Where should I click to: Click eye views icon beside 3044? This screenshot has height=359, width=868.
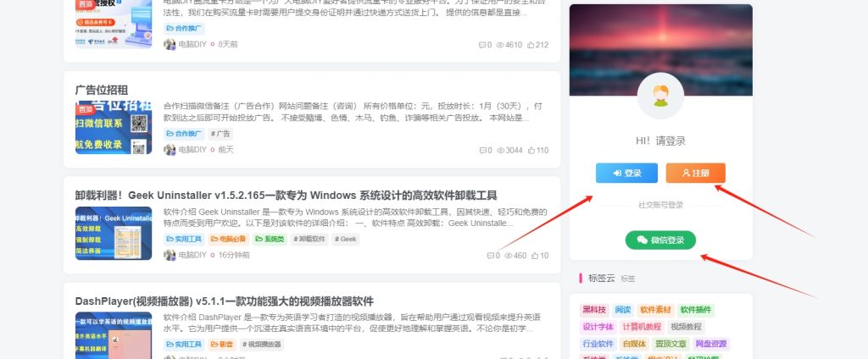[500, 151]
